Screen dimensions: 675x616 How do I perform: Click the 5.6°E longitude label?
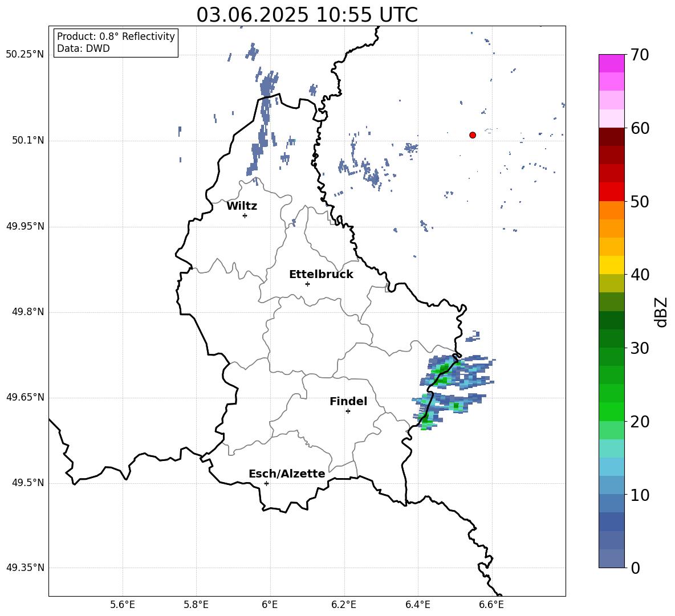[x=123, y=605]
